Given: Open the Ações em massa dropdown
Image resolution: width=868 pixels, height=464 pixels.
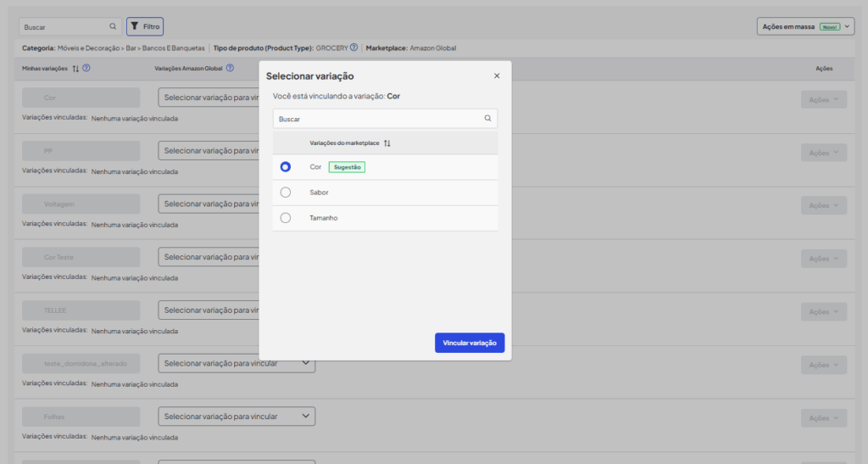Looking at the screenshot, I should point(805,26).
